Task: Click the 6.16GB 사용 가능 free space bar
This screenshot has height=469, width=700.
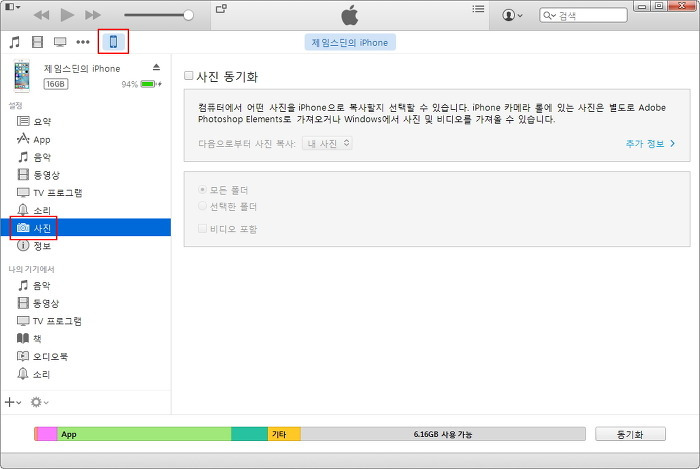Action: [x=443, y=434]
